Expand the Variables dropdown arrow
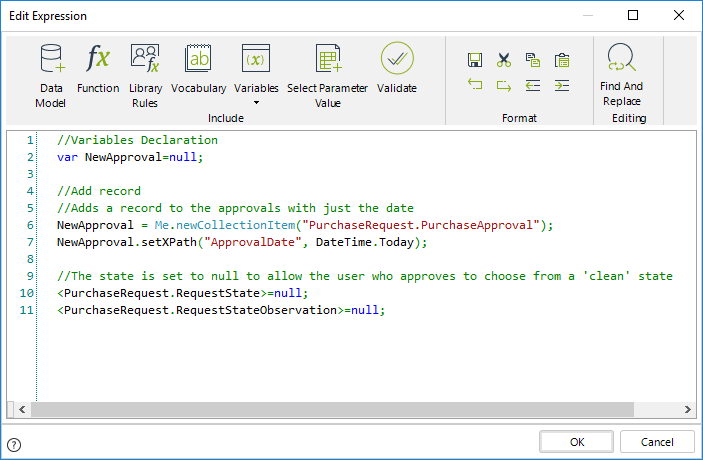 click(x=256, y=103)
